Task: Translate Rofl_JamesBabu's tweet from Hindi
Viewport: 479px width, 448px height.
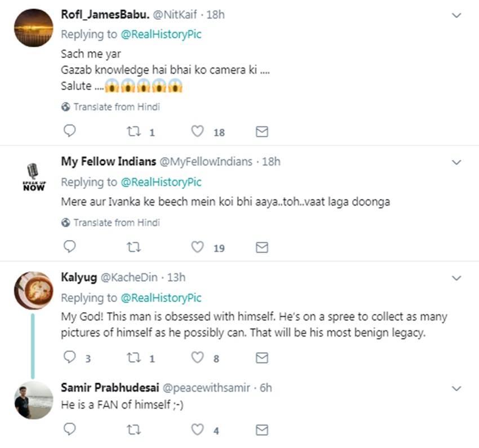Action: (116, 107)
